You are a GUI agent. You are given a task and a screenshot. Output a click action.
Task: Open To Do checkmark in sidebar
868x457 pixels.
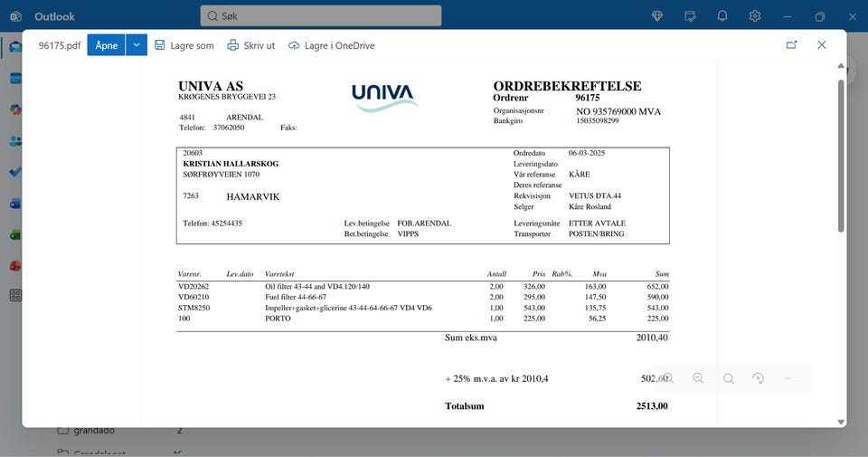15,172
